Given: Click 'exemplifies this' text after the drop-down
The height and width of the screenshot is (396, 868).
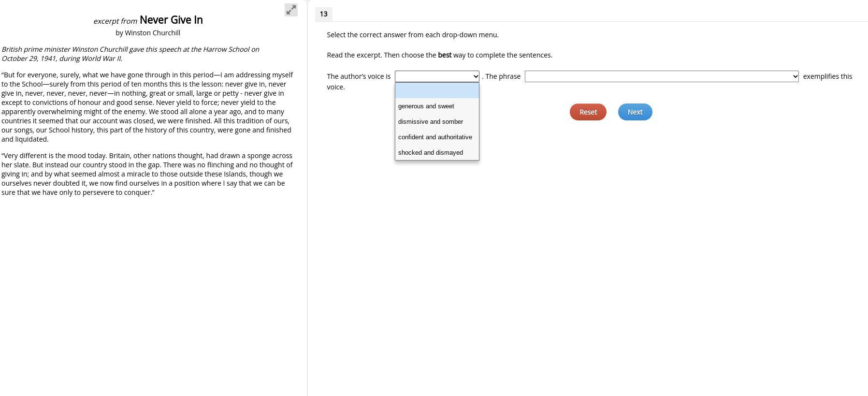Looking at the screenshot, I should pyautogui.click(x=827, y=76).
